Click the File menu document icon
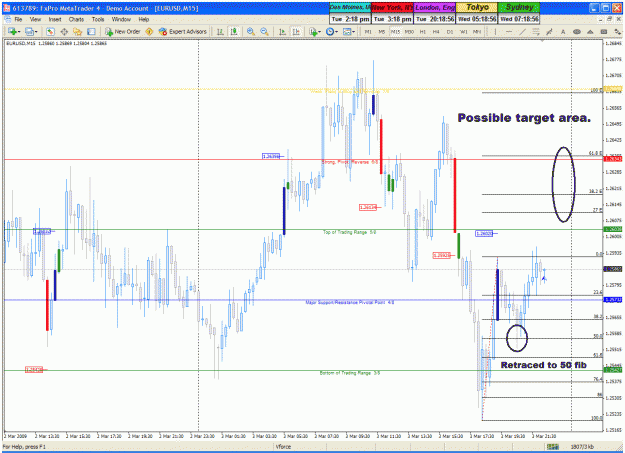The image size is (625, 453). click(7, 19)
